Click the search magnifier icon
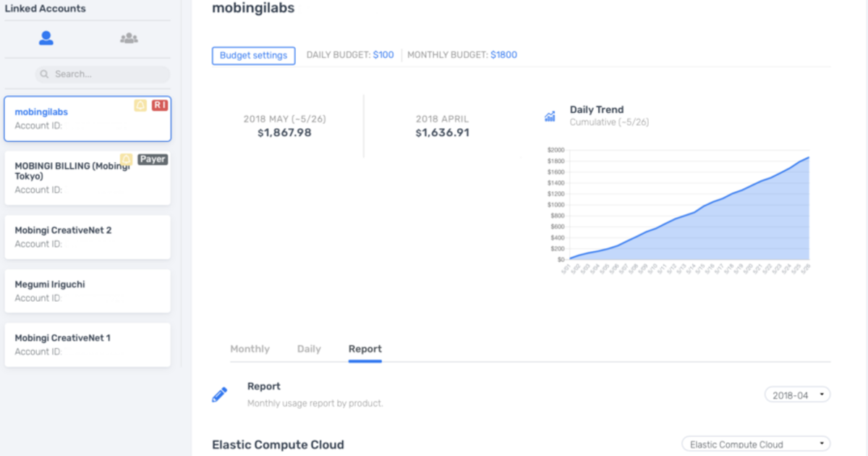868x456 pixels. coord(45,74)
